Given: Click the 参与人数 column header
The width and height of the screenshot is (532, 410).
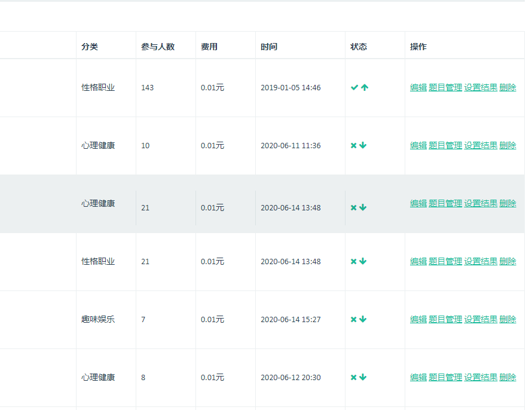Looking at the screenshot, I should [158, 47].
